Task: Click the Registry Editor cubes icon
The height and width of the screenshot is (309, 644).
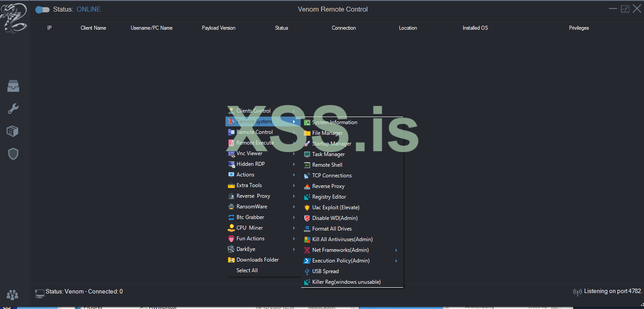Action: point(307,197)
